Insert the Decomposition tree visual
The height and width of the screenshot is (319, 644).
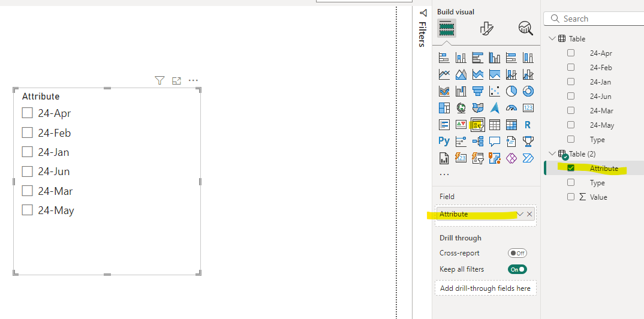pyautogui.click(x=478, y=141)
